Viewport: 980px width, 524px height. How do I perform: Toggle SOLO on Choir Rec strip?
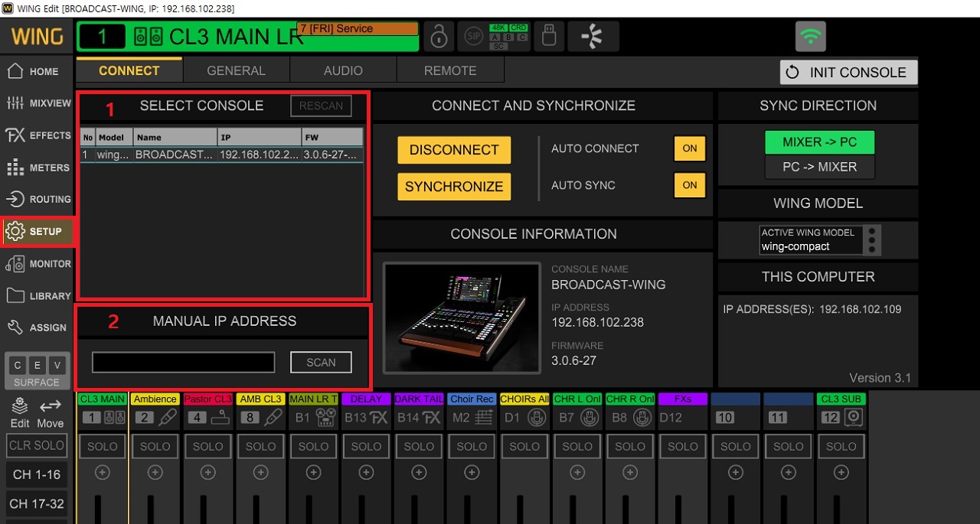pos(472,446)
